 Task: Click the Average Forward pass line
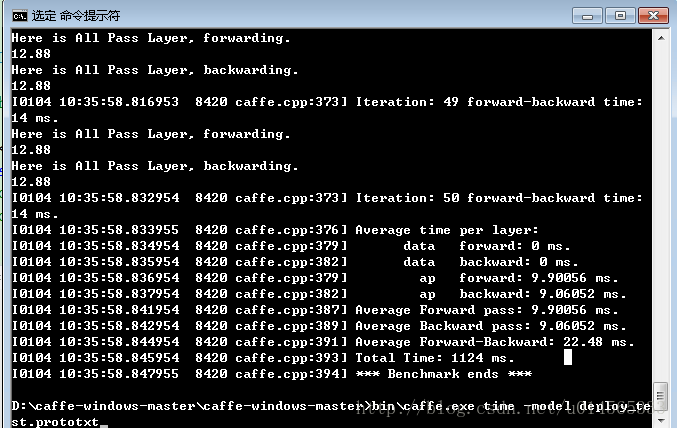(x=491, y=310)
